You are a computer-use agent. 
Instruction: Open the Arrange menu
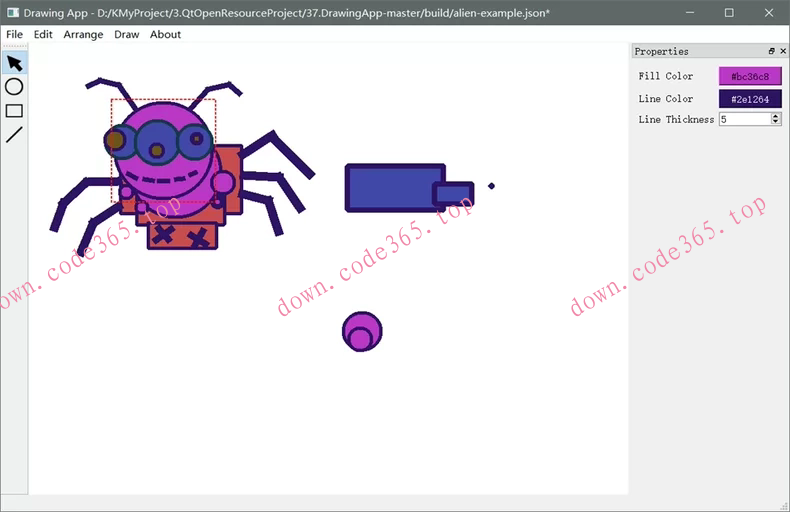point(83,34)
